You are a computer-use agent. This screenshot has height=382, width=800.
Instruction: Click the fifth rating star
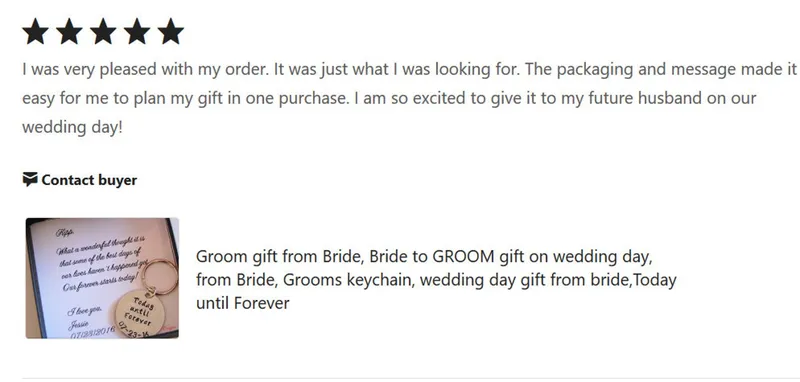tap(170, 32)
